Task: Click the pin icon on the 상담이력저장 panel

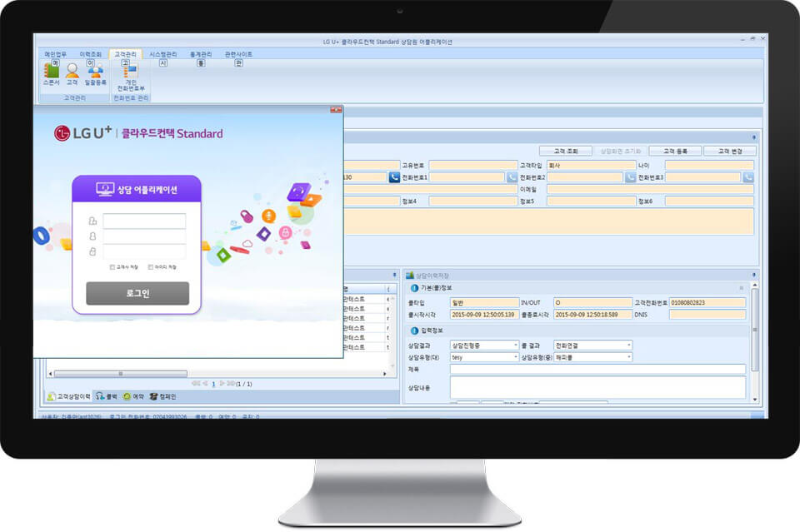Action: [753, 276]
